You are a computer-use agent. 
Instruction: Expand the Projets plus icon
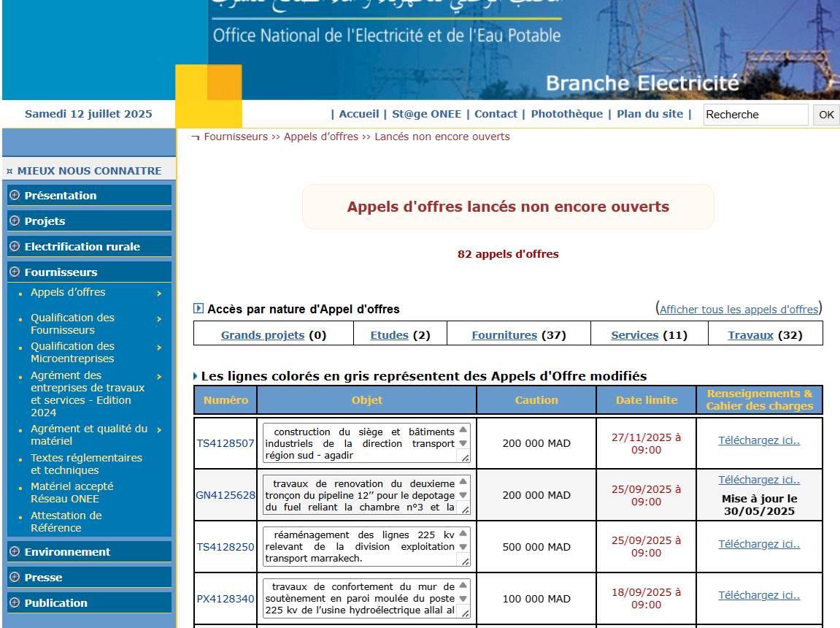click(15, 221)
